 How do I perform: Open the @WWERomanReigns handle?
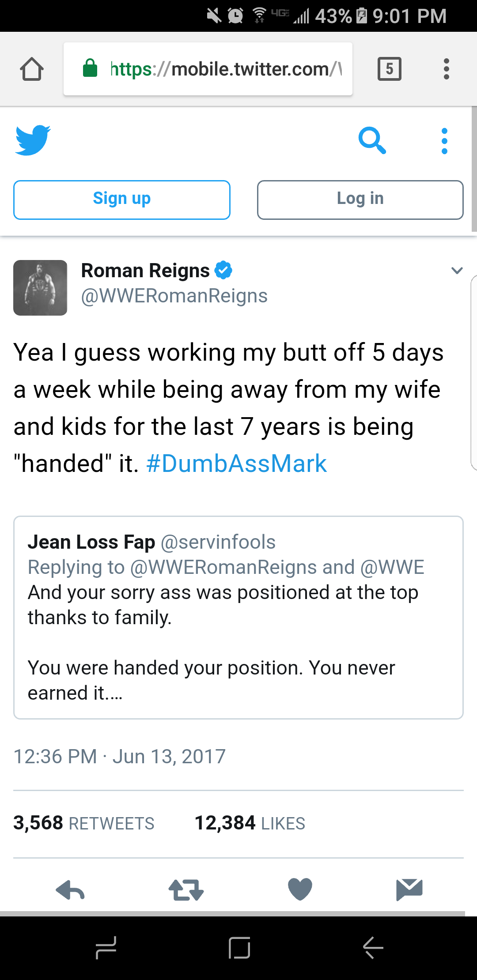(174, 296)
